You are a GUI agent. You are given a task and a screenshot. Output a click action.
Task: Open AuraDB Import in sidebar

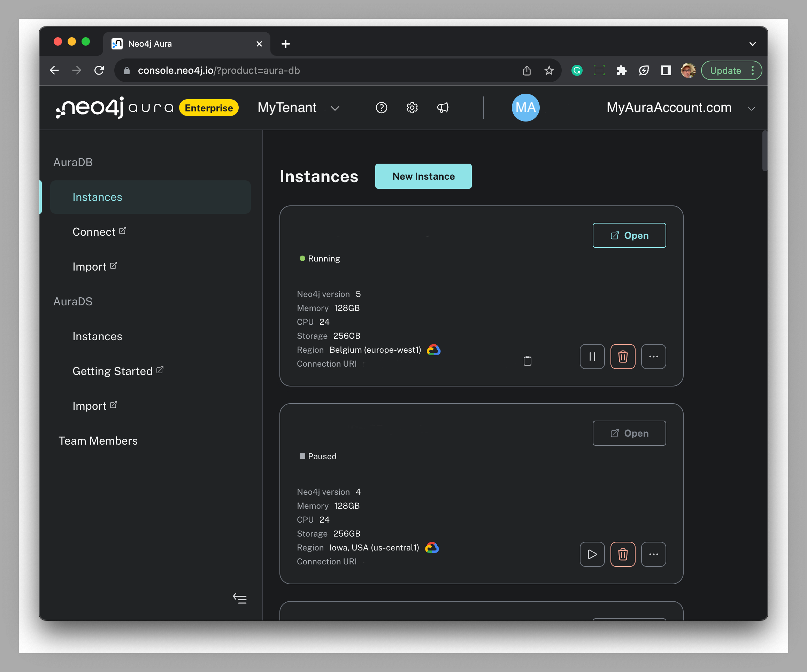(x=94, y=266)
